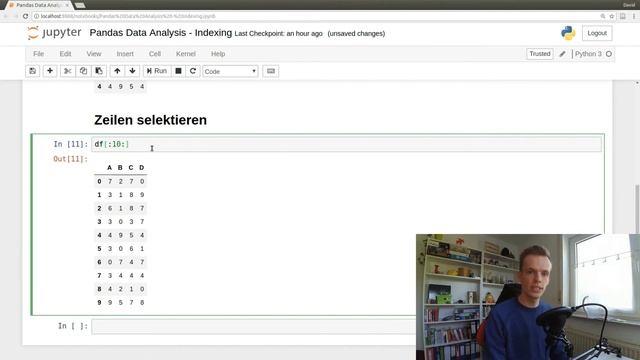Click the Logout button

pyautogui.click(x=597, y=33)
